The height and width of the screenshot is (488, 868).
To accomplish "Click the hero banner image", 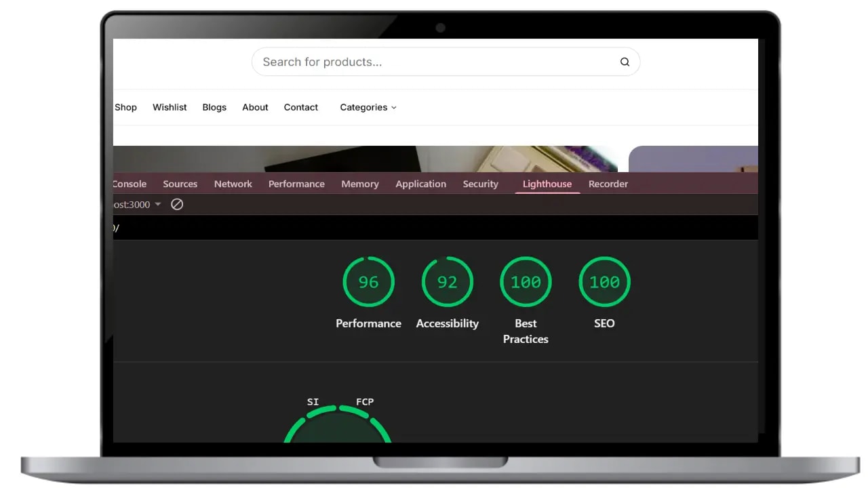I will pos(366,159).
